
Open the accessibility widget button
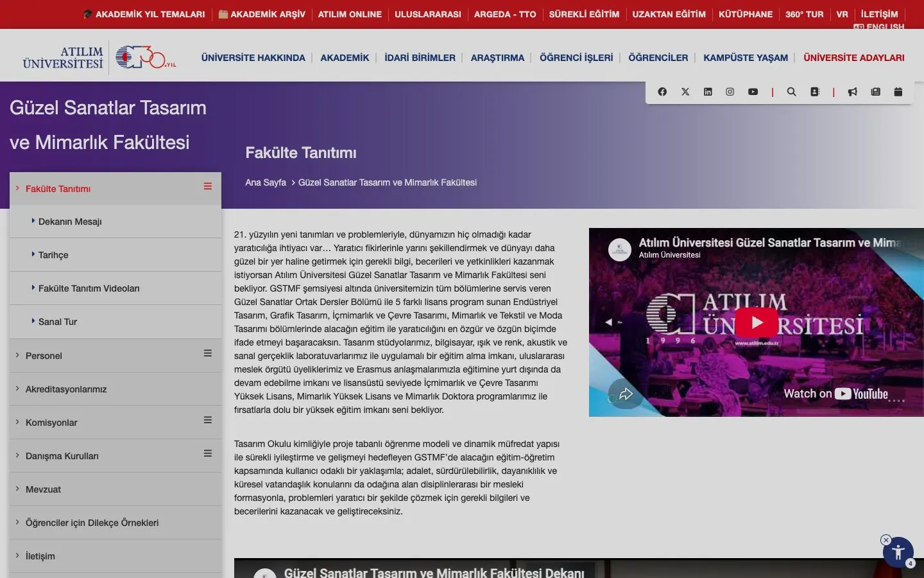898,552
